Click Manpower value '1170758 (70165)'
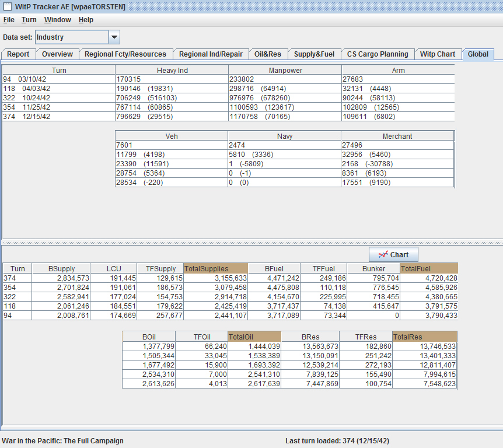The height and width of the screenshot is (448, 503). (285, 117)
